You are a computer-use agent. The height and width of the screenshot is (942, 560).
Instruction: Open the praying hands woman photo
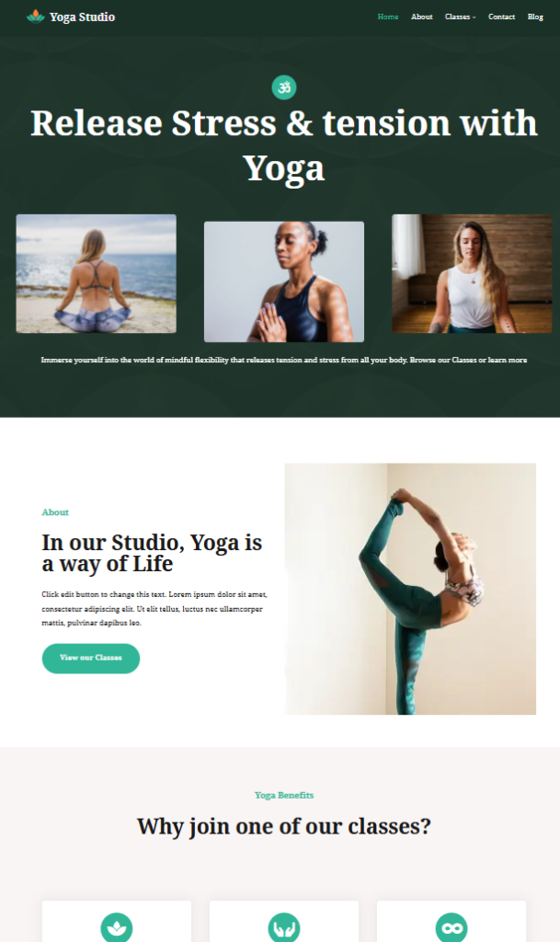point(284,281)
